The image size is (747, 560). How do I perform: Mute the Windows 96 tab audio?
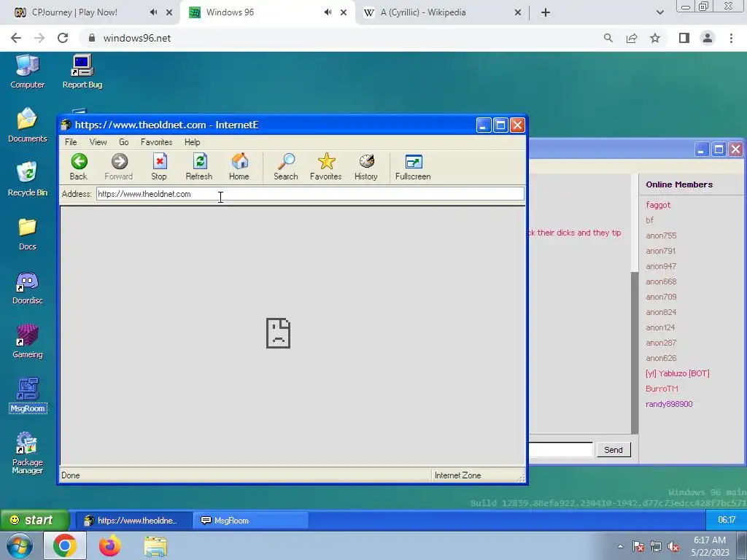328,12
